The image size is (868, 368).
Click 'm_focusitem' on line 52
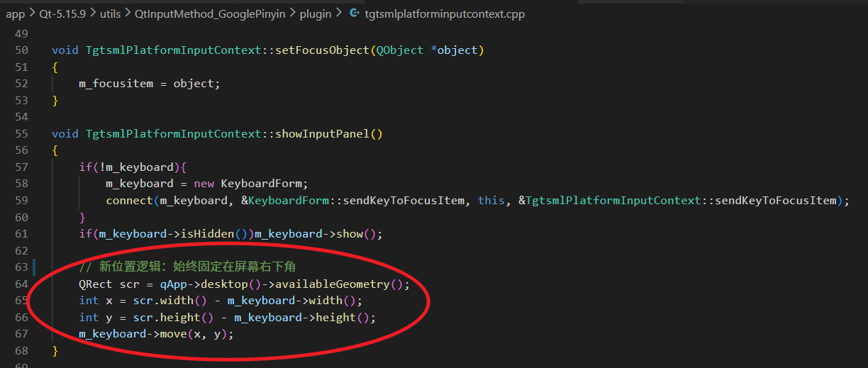point(116,84)
